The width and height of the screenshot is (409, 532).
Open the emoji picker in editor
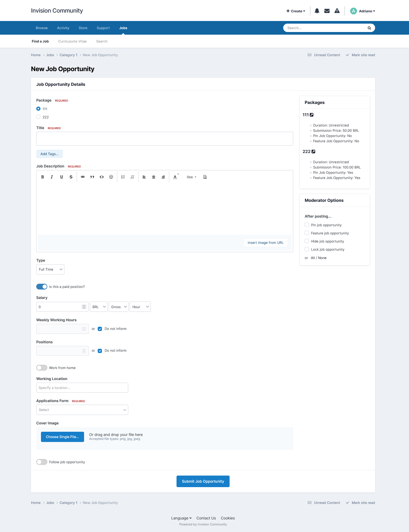coord(111,177)
